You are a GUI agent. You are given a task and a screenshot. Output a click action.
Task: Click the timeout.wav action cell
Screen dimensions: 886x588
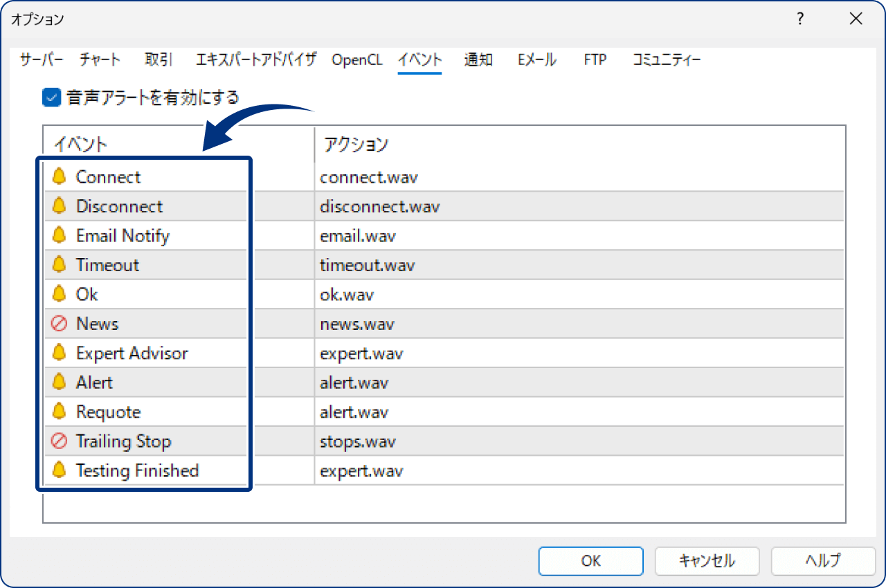pyautogui.click(x=580, y=265)
